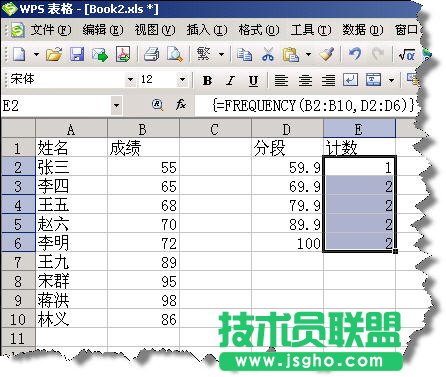Click the Send by email icon
The width and height of the screenshot is (446, 377).
pos(100,54)
